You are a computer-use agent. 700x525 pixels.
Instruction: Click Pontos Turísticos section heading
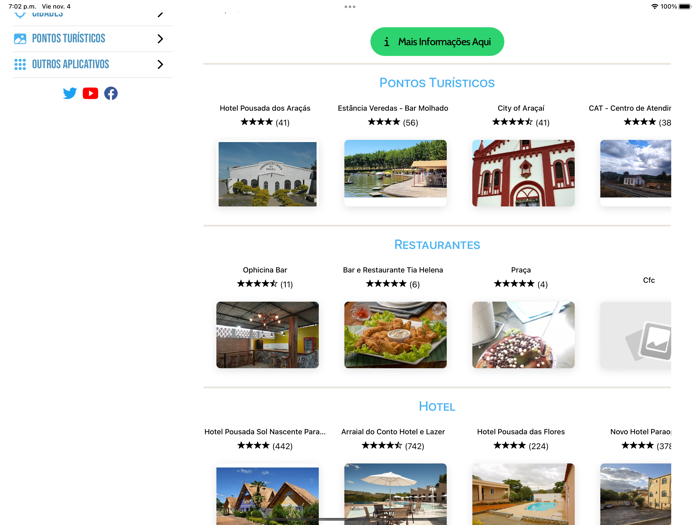click(x=437, y=83)
